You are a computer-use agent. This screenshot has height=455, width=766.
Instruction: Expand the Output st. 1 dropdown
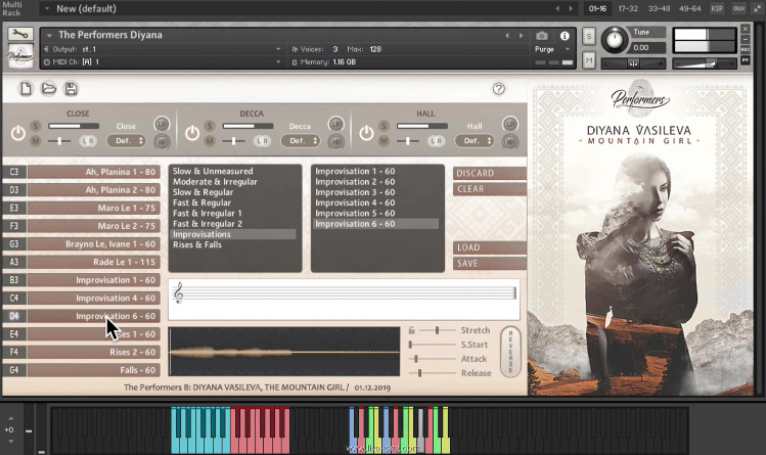278,49
